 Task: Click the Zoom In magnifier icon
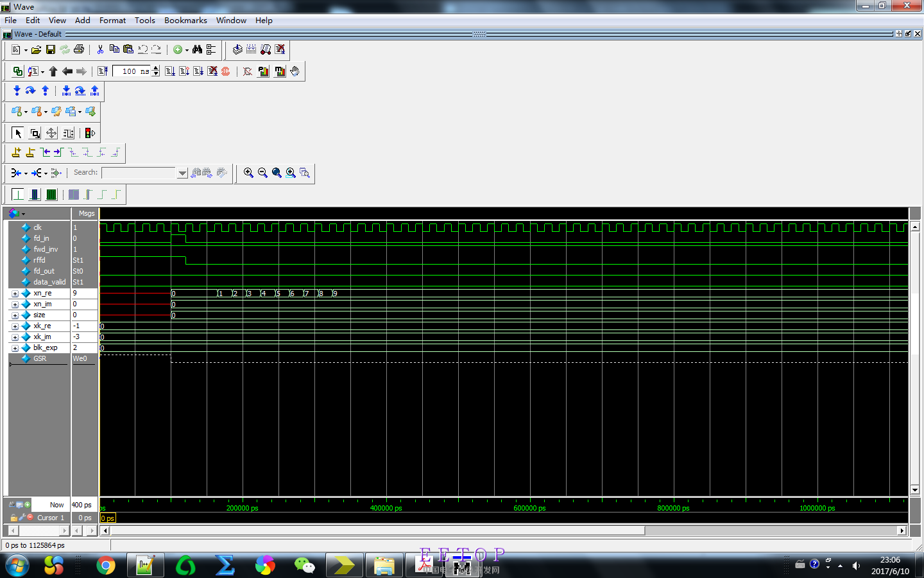point(248,173)
